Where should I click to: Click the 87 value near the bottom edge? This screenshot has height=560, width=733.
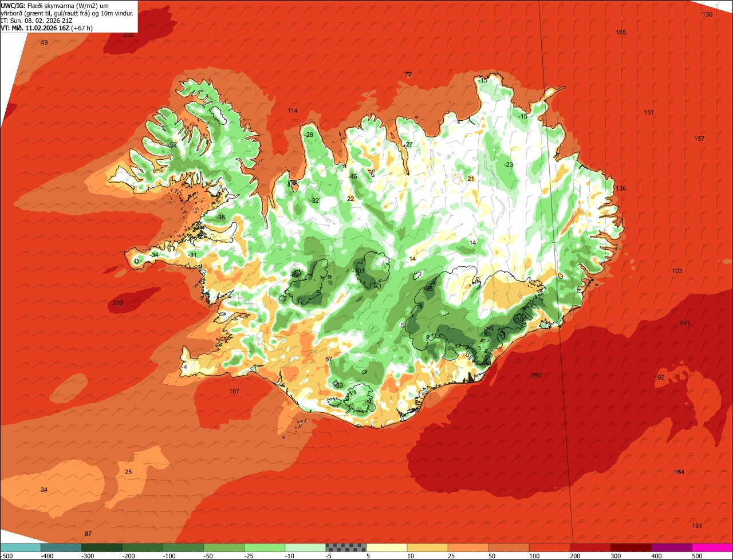coord(88,534)
